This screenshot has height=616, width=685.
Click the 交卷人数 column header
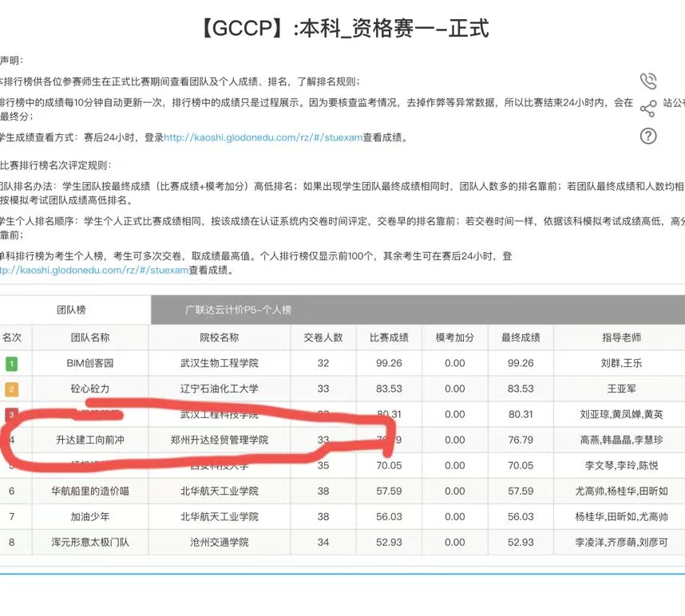pyautogui.click(x=323, y=338)
